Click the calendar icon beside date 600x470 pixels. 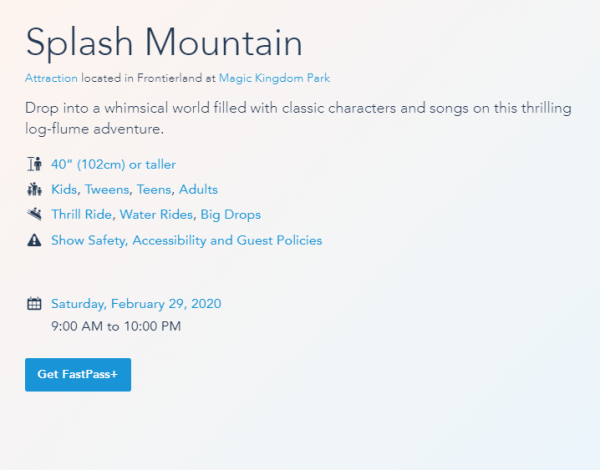pyautogui.click(x=33, y=304)
